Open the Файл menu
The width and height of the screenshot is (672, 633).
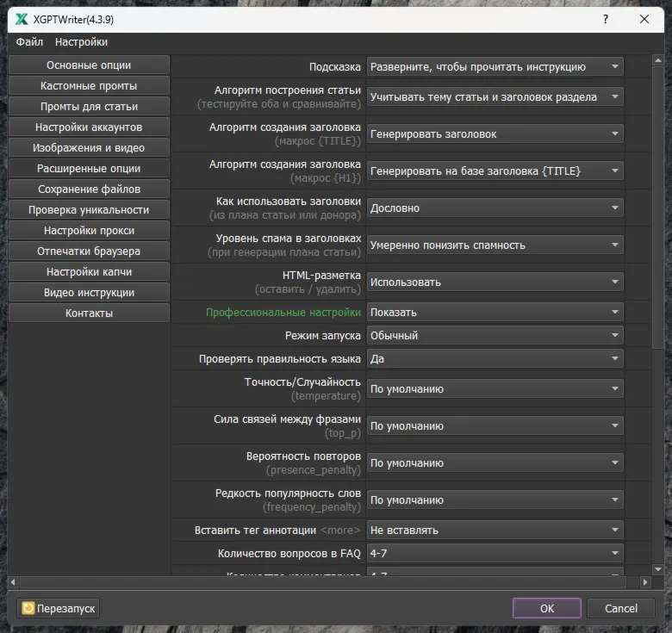[29, 42]
